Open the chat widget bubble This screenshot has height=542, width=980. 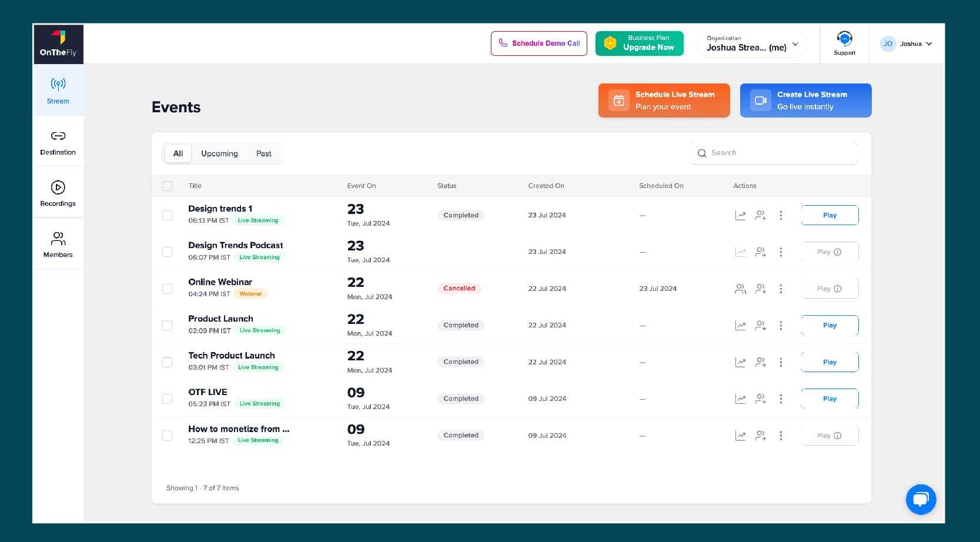pyautogui.click(x=921, y=499)
